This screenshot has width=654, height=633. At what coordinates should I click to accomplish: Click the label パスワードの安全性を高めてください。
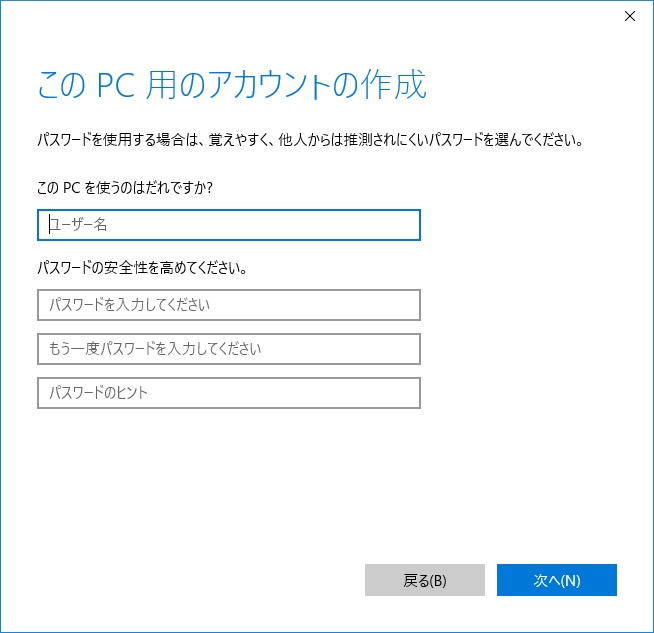(x=142, y=268)
